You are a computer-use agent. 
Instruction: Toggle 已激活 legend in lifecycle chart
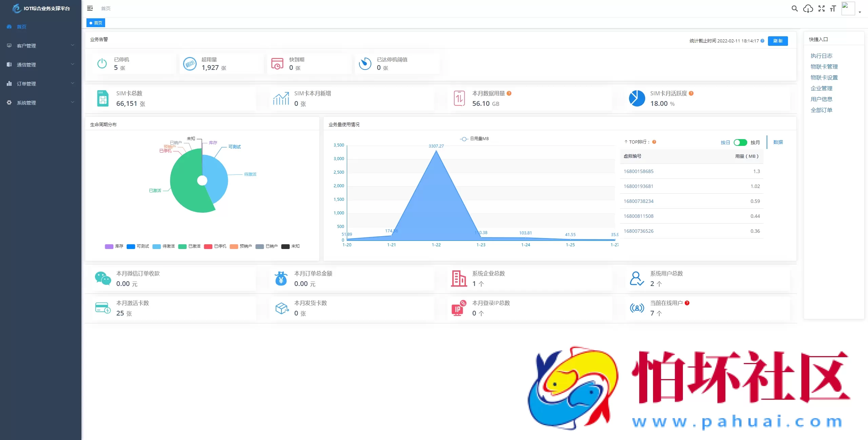(x=190, y=246)
